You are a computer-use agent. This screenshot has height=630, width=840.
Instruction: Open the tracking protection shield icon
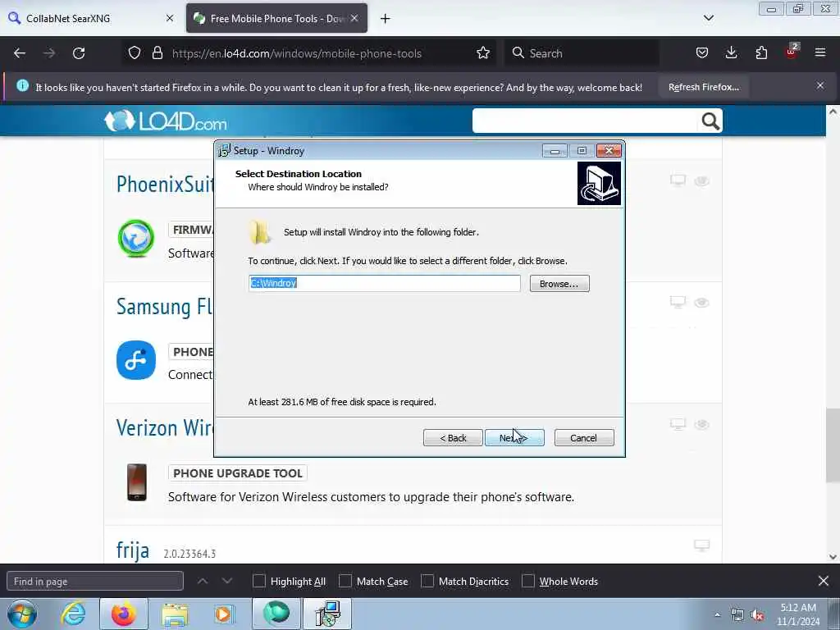tap(135, 53)
